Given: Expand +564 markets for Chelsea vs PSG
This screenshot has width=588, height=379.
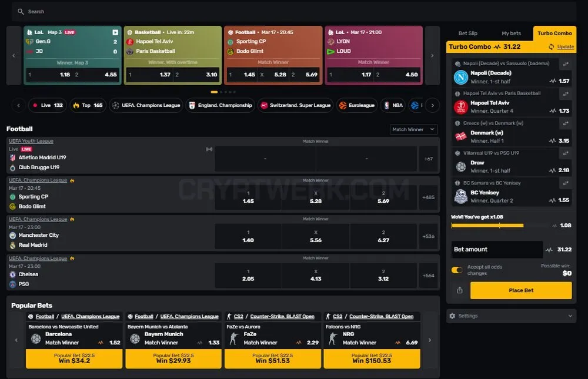Looking at the screenshot, I should (x=428, y=276).
